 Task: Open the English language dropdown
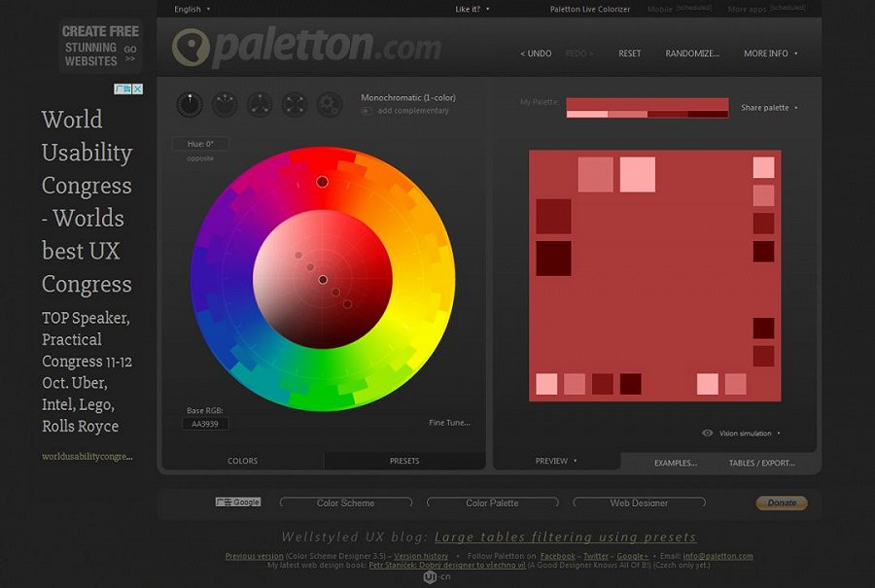[x=192, y=9]
